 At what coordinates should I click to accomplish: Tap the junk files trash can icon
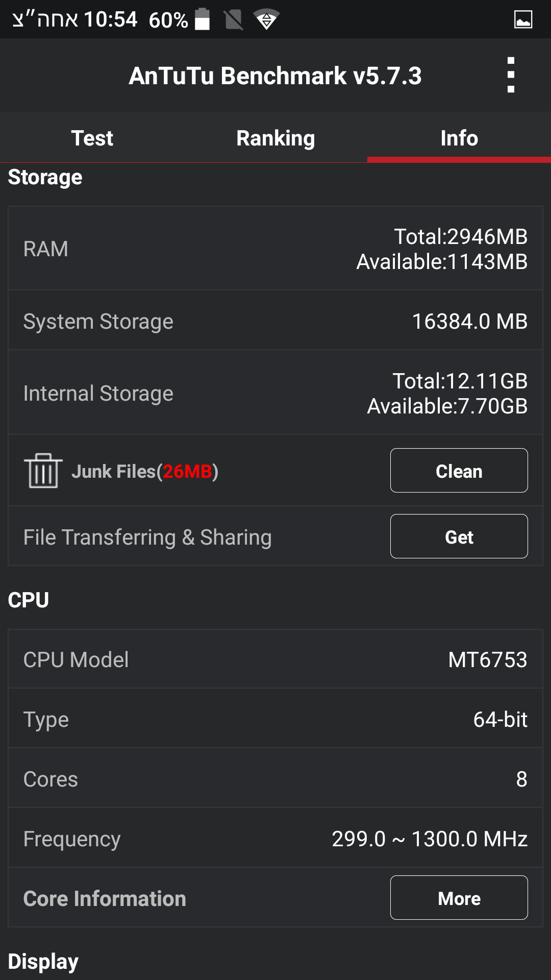pos(43,471)
